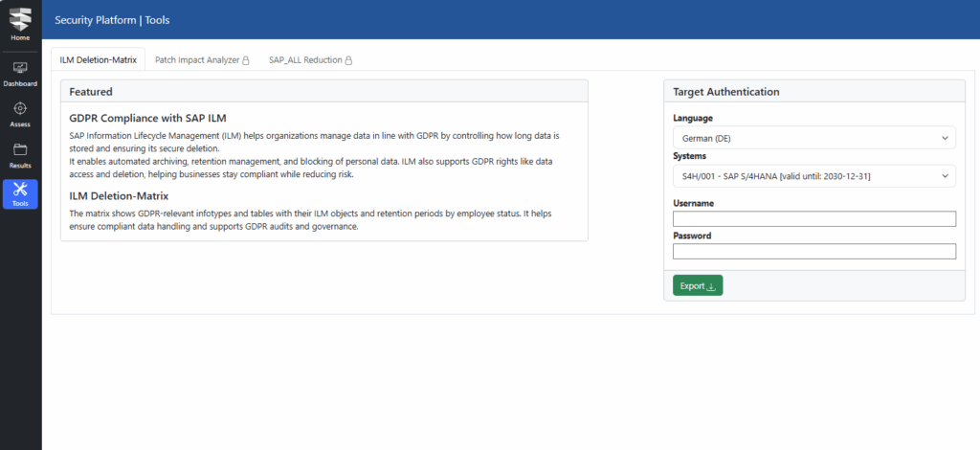Open the Language dropdown showing German (DE)

click(813, 139)
